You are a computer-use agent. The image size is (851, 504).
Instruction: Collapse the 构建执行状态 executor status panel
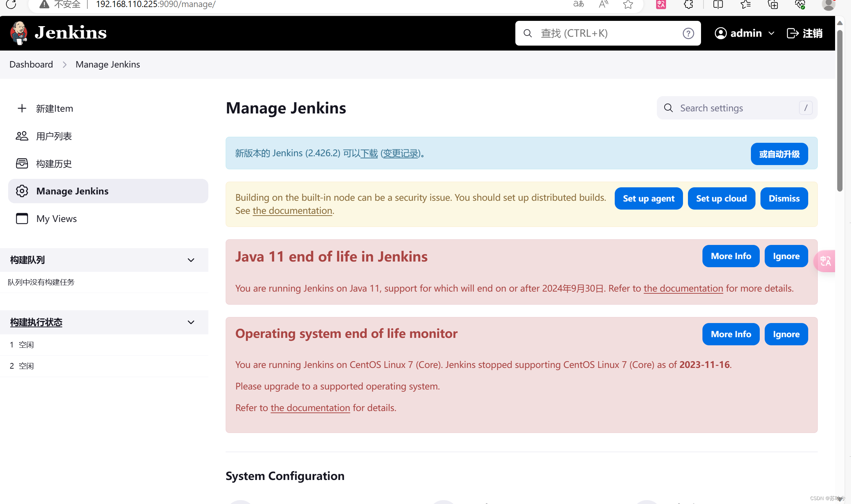(x=191, y=322)
